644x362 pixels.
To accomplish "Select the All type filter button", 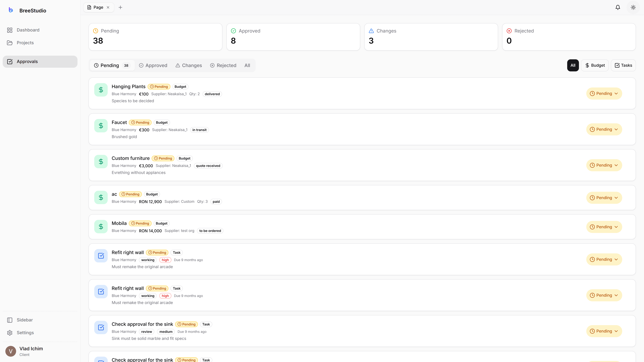I will [x=573, y=65].
